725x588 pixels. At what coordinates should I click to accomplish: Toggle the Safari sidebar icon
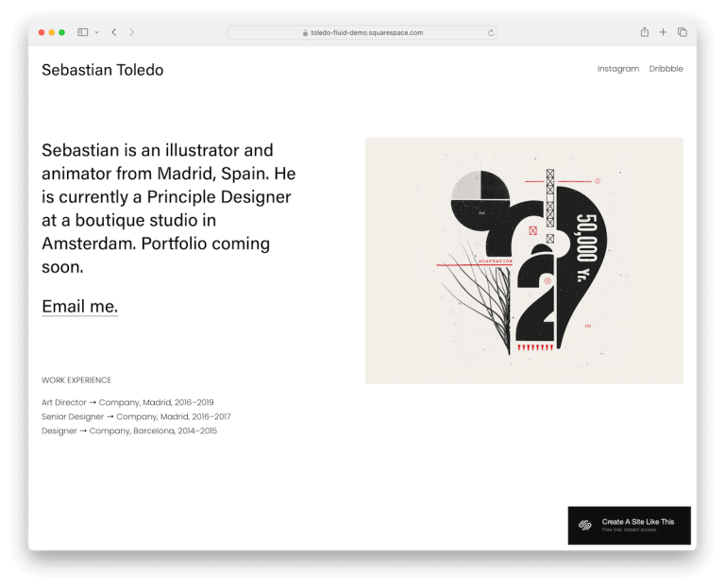point(83,32)
